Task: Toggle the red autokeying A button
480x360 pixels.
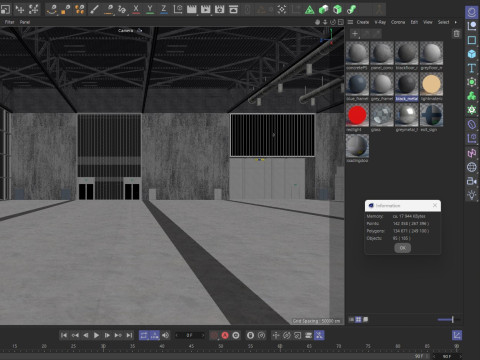Action: pos(225,335)
